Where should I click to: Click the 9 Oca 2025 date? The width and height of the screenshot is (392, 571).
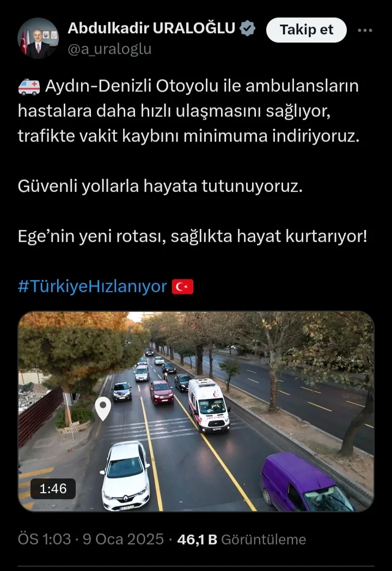123,539
